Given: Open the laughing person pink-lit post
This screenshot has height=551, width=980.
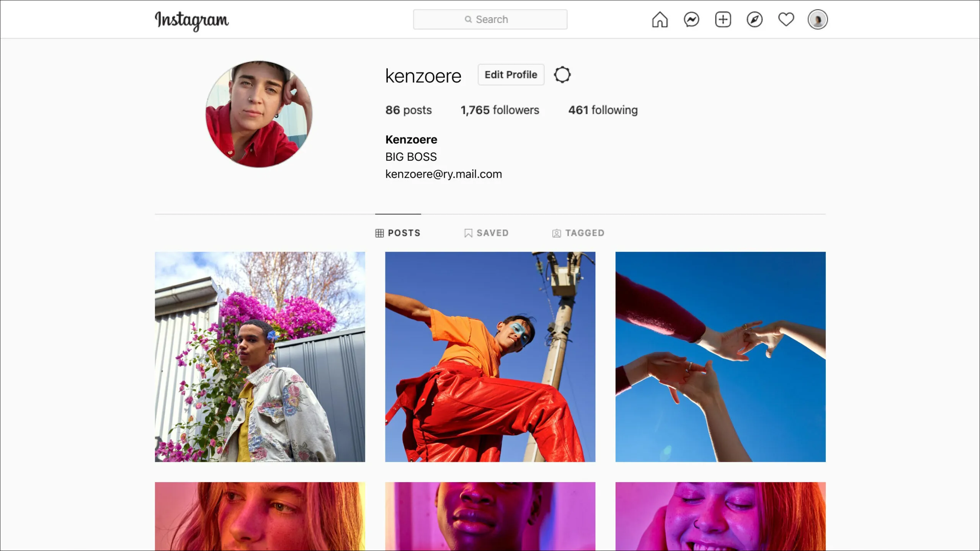Looking at the screenshot, I should coord(720,516).
